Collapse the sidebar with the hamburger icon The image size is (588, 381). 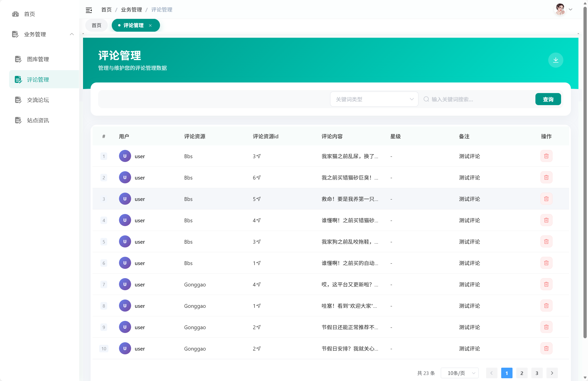coord(89,10)
